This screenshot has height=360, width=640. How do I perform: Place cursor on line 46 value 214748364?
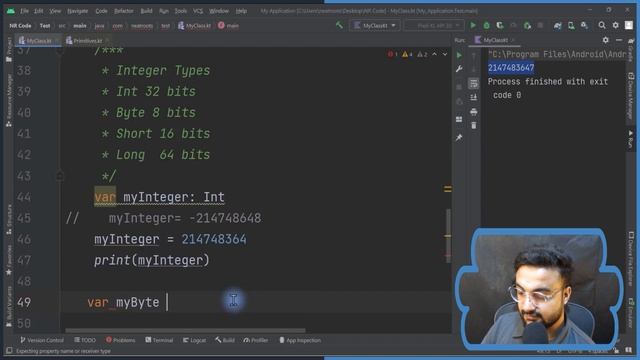[x=214, y=239]
